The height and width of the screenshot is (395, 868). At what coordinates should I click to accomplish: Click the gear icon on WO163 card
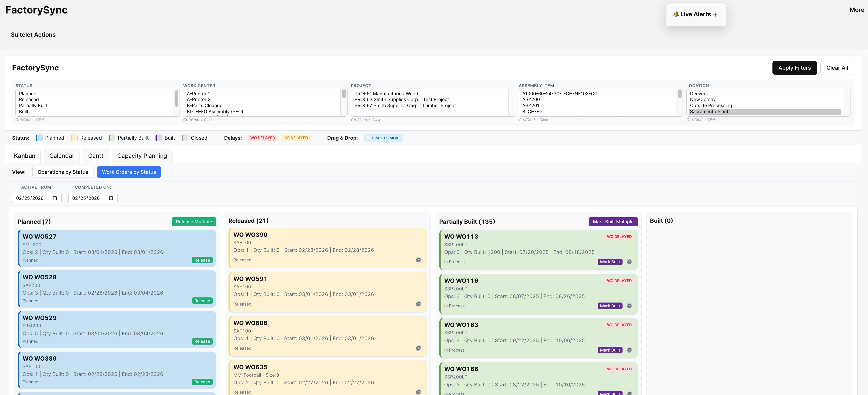click(x=629, y=350)
